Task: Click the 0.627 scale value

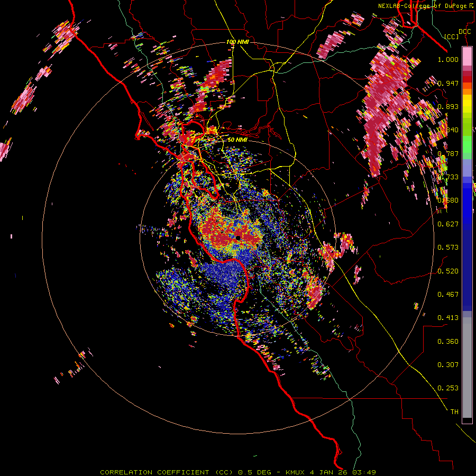Action: point(448,224)
